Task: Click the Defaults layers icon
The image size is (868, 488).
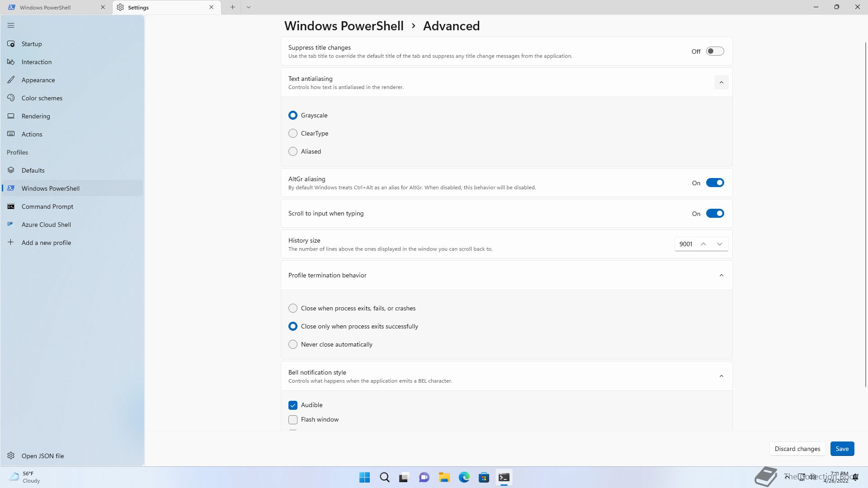Action: pyautogui.click(x=11, y=170)
